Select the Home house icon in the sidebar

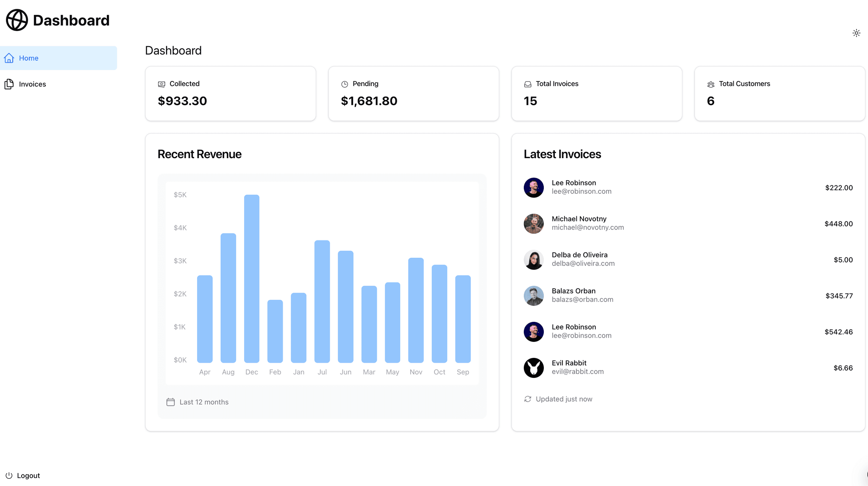(x=9, y=58)
